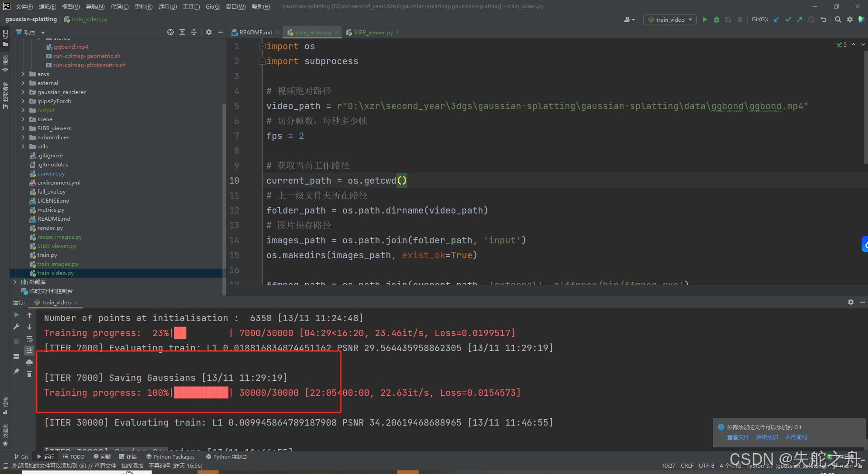Open Run panel settings gear

point(851,302)
